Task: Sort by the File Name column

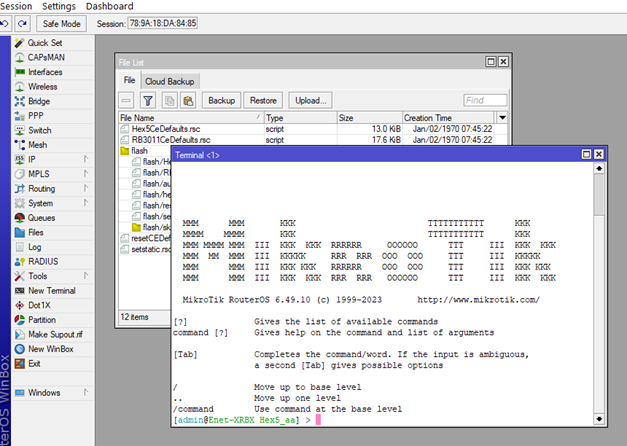Action: pos(191,118)
